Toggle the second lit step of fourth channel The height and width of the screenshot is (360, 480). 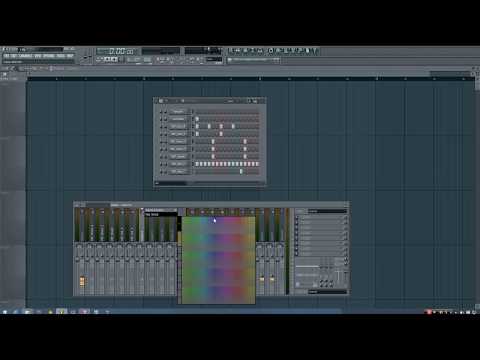(221, 134)
